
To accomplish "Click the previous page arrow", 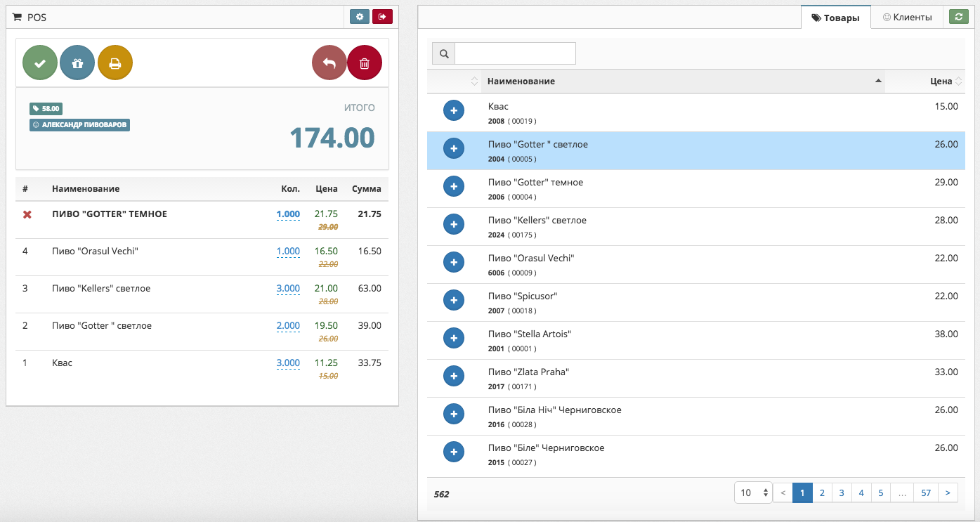I will [783, 492].
